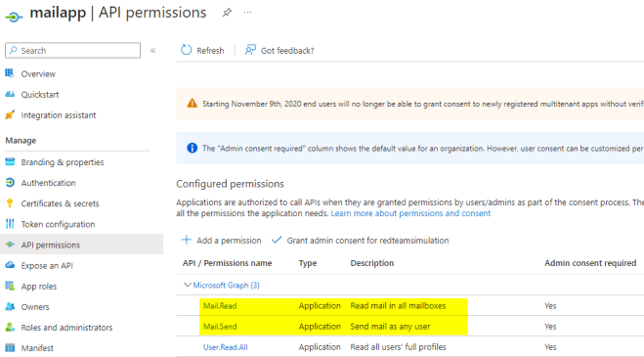Open the Mail.Read permission
This screenshot has width=644, height=357.
[x=220, y=305]
